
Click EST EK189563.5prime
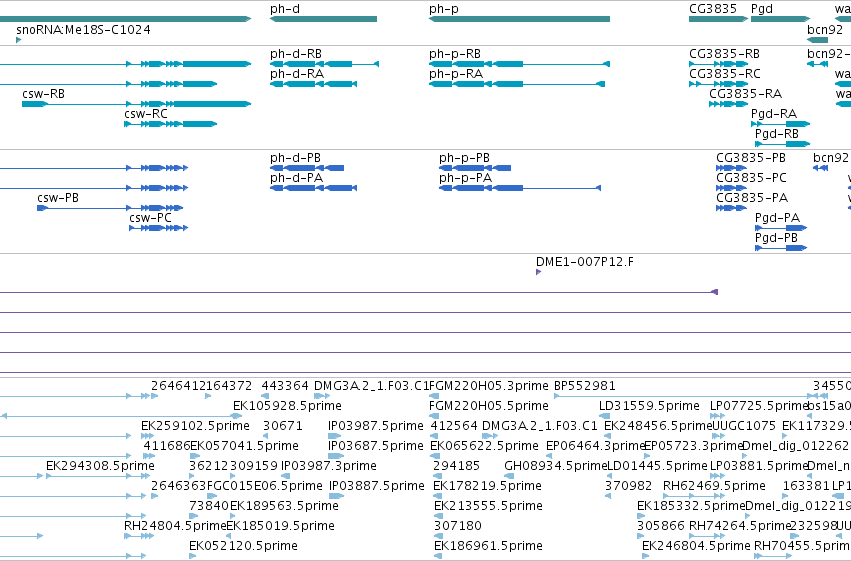tap(235, 516)
